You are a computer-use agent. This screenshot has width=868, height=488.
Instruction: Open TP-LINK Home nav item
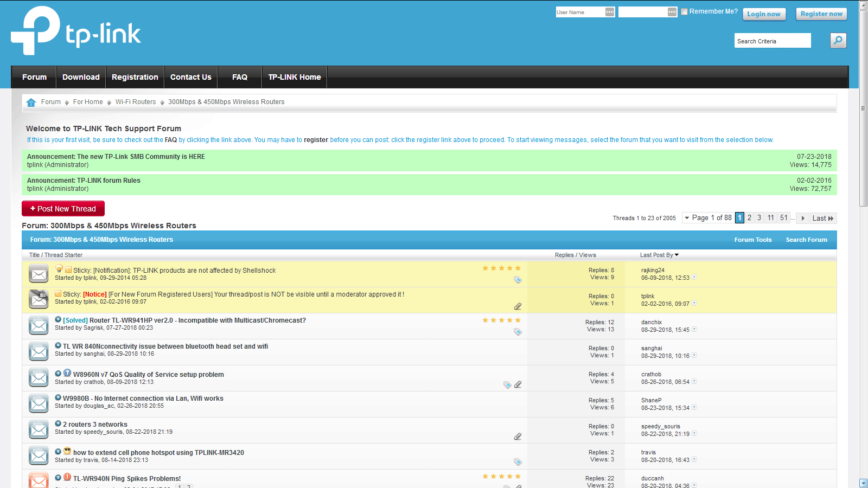[295, 77]
